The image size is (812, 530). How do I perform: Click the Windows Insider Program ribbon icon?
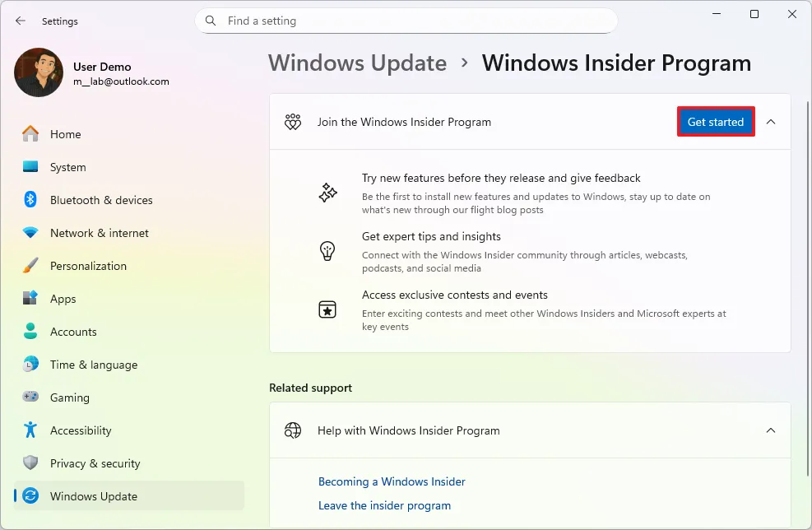[x=293, y=122]
